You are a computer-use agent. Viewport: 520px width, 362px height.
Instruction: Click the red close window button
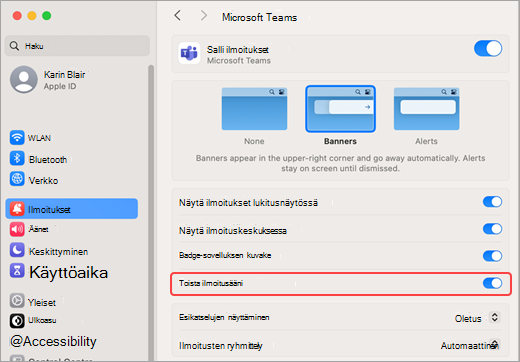[x=17, y=15]
